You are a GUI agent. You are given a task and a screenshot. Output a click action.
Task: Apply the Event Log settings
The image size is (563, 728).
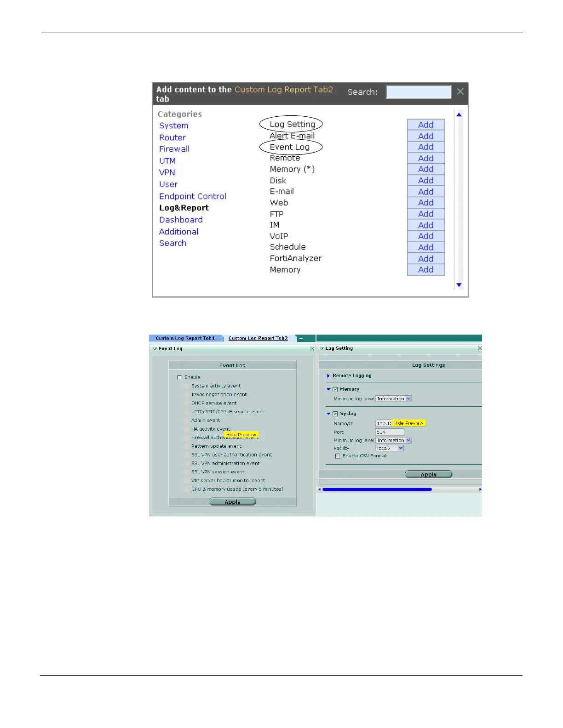[232, 501]
